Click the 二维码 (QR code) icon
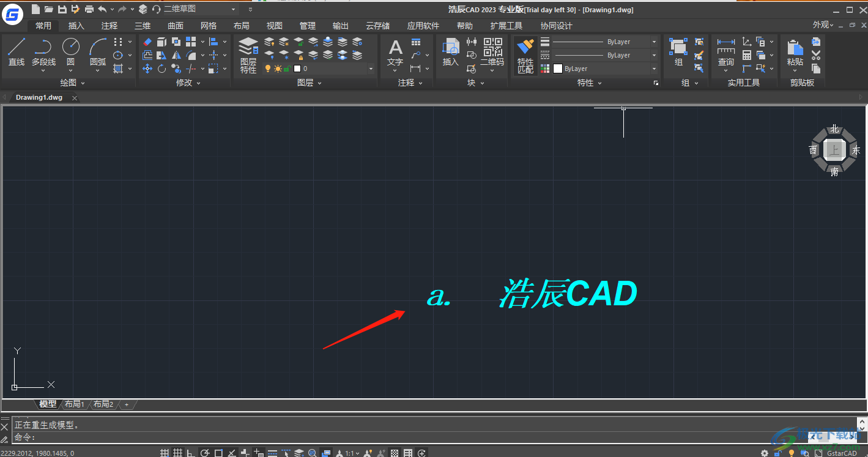868x457 pixels. [492, 52]
